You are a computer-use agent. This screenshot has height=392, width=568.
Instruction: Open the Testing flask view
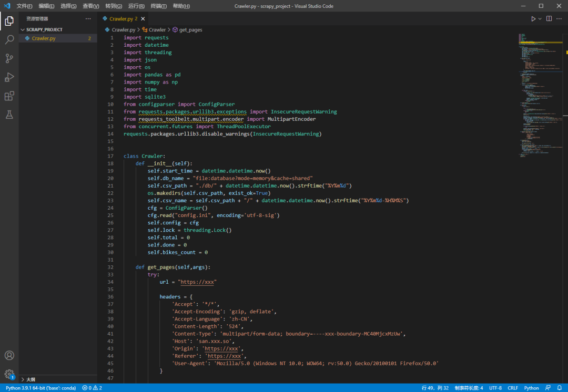9,115
